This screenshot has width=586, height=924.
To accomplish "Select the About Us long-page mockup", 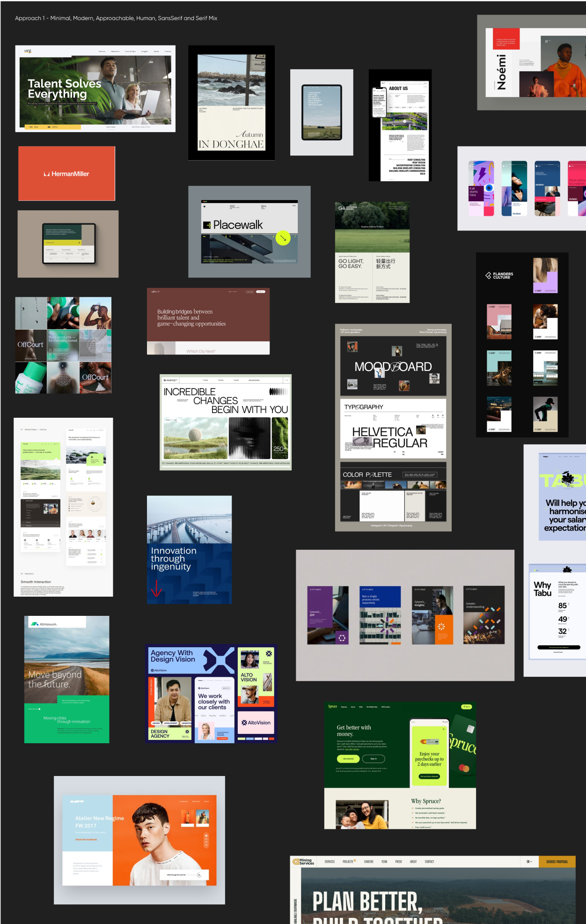I will [x=400, y=126].
